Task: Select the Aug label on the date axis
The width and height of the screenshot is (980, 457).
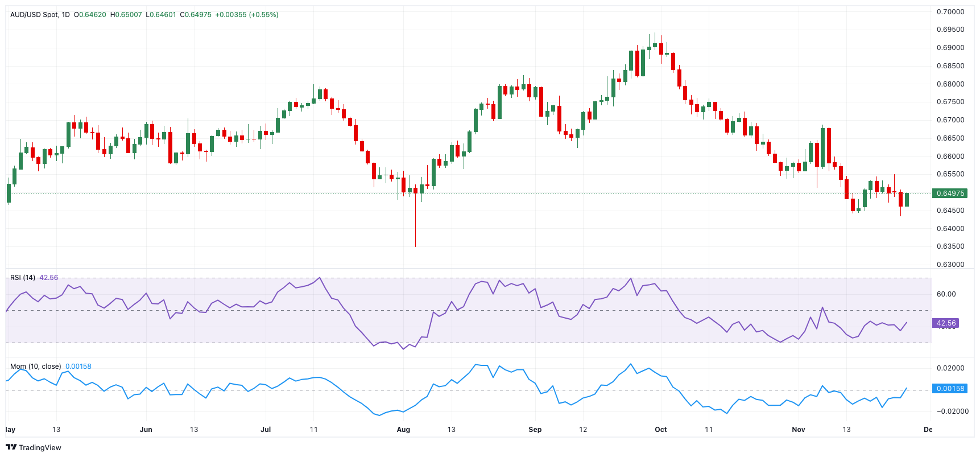Action: tap(403, 430)
